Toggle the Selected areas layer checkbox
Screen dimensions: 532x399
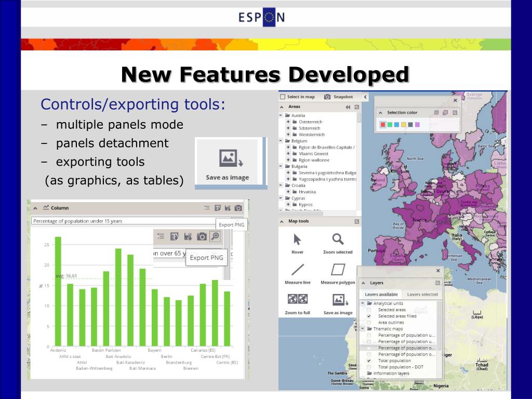click(369, 310)
